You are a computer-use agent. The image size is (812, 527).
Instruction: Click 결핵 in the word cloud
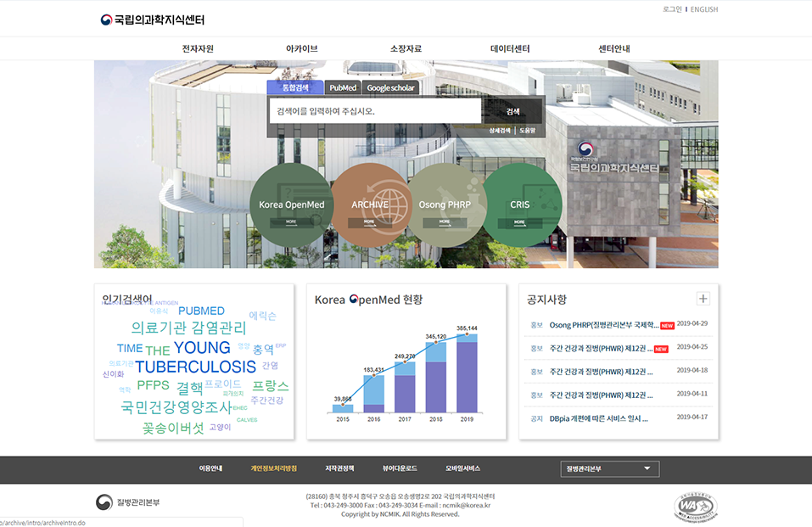point(190,388)
